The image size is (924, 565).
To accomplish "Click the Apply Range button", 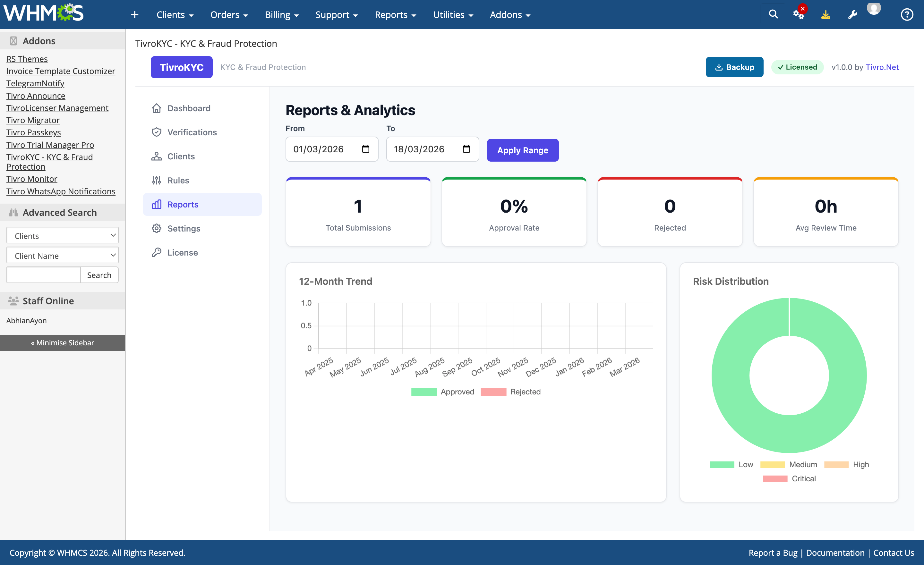I will 523,150.
